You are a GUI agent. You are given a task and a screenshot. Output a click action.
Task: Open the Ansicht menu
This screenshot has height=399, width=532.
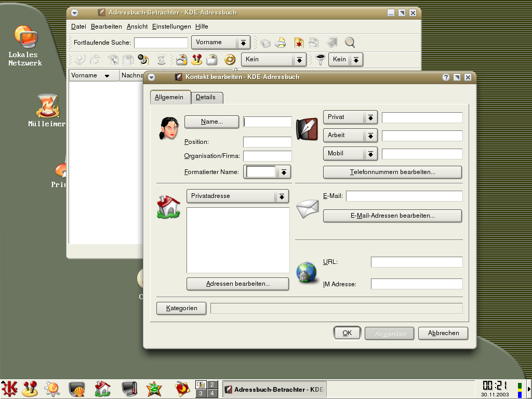pyautogui.click(x=137, y=26)
